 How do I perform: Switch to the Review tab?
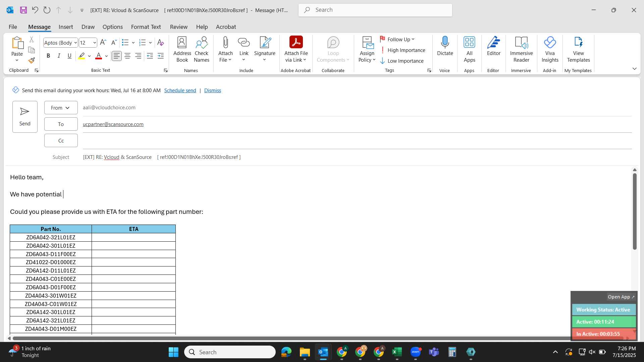(x=178, y=27)
